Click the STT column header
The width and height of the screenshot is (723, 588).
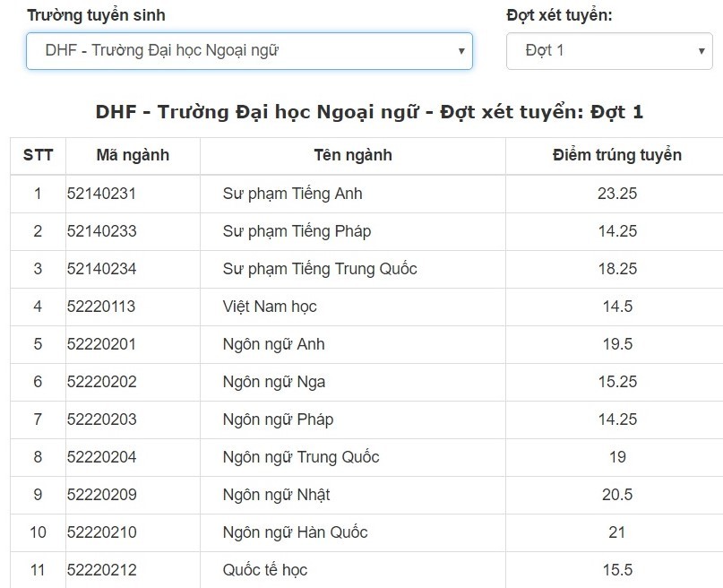pyautogui.click(x=37, y=155)
